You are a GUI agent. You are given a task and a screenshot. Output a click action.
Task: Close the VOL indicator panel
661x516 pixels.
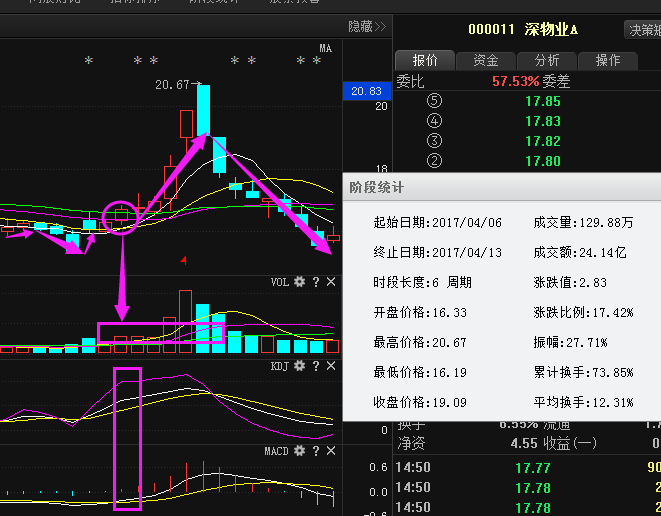[331, 282]
